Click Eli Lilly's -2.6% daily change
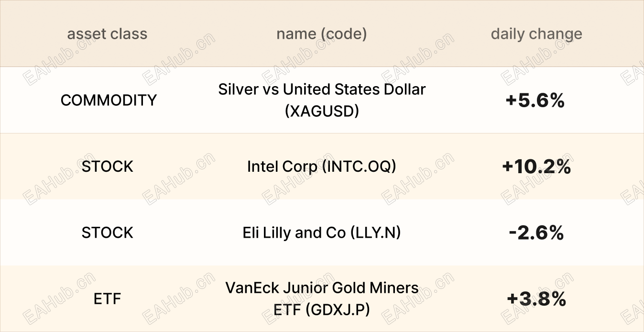This screenshot has width=644, height=332. pos(536,233)
